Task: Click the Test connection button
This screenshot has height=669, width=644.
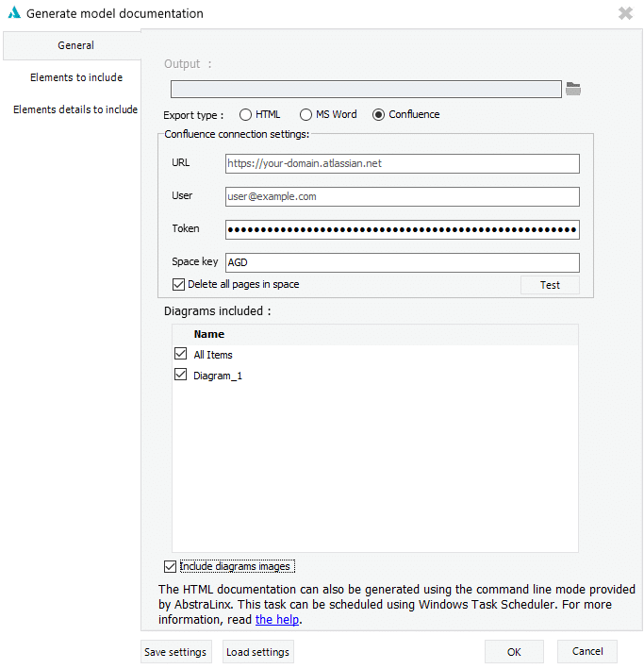Action: pos(550,285)
